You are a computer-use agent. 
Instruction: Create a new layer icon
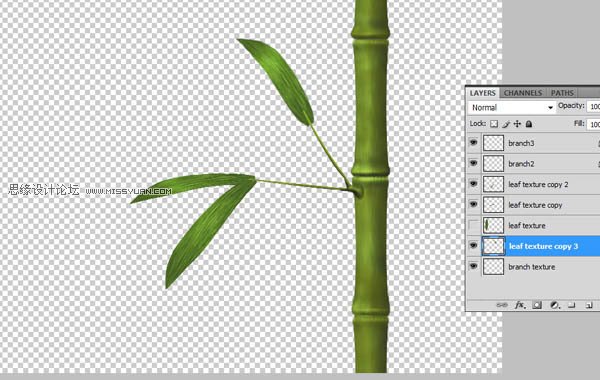[589, 305]
